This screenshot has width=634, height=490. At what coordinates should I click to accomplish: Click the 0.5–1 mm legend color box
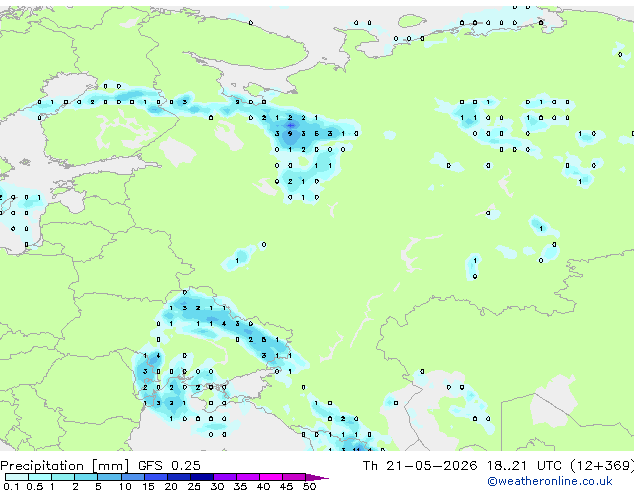click(x=40, y=477)
